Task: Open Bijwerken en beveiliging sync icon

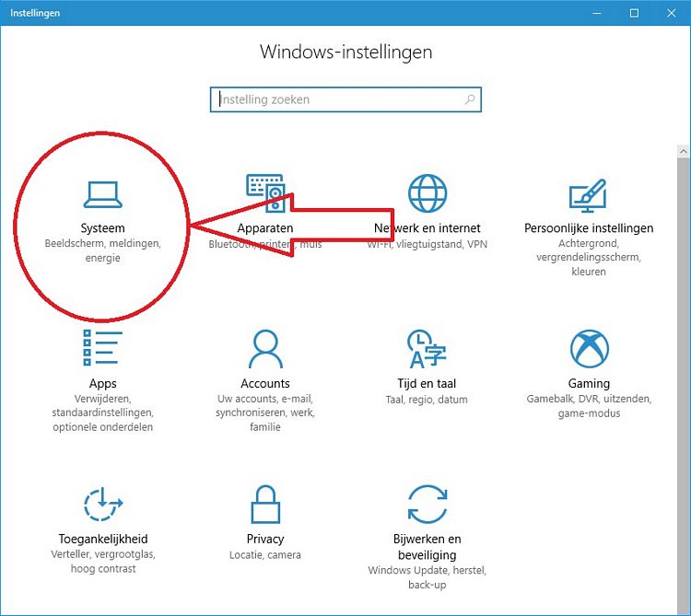Action: click(427, 505)
